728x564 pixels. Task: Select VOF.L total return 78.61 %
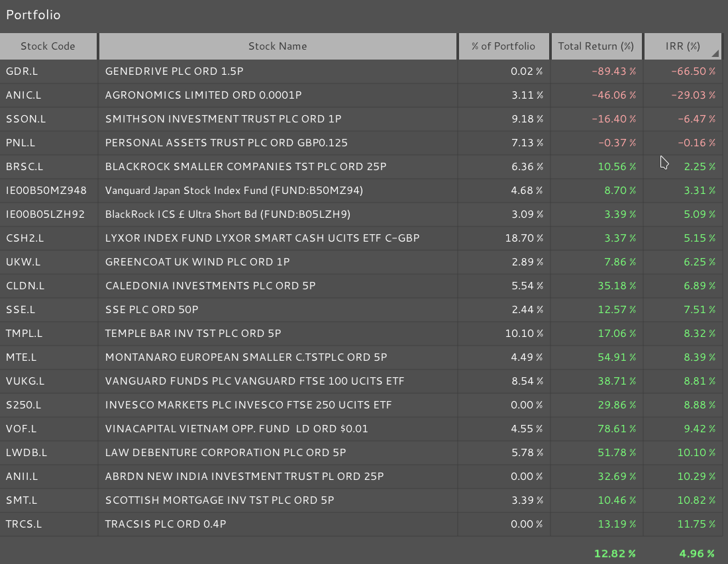point(617,429)
